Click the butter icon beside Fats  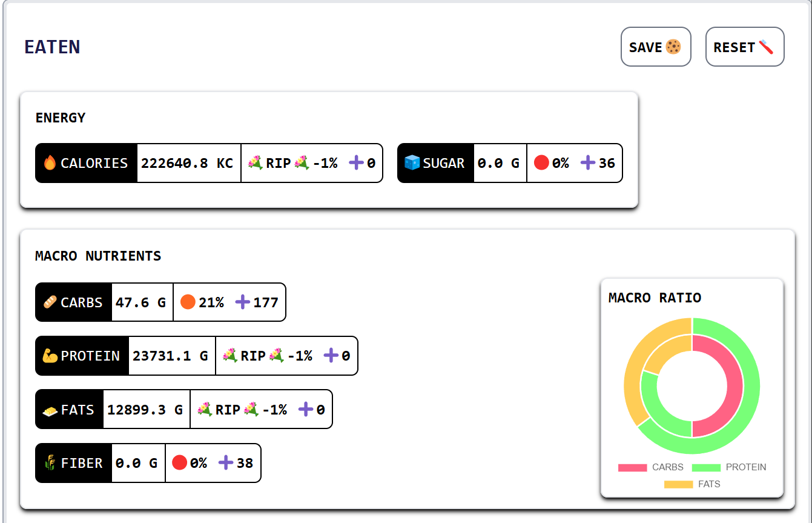tap(50, 410)
